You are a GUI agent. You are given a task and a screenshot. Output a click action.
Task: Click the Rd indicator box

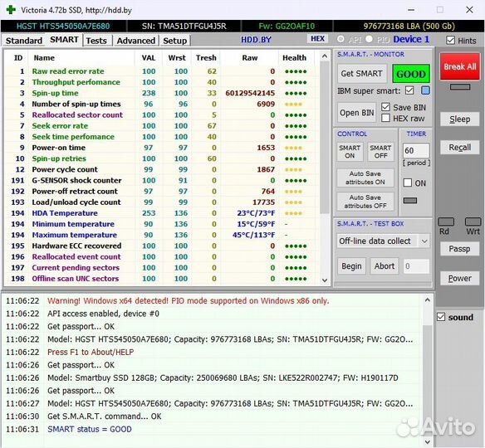[446, 222]
